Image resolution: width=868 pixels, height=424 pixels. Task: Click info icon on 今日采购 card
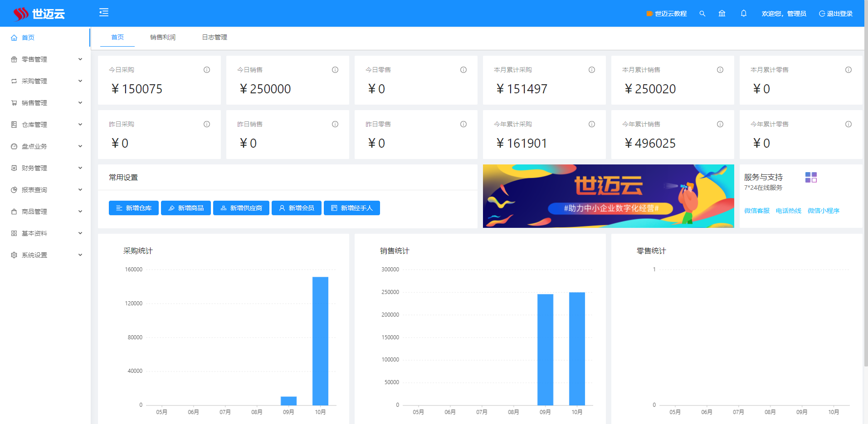click(x=207, y=70)
